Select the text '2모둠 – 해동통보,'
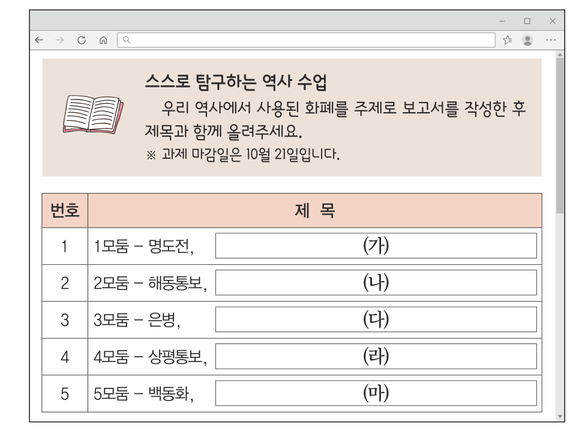Image resolution: width=576 pixels, height=431 pixels. pos(150,283)
